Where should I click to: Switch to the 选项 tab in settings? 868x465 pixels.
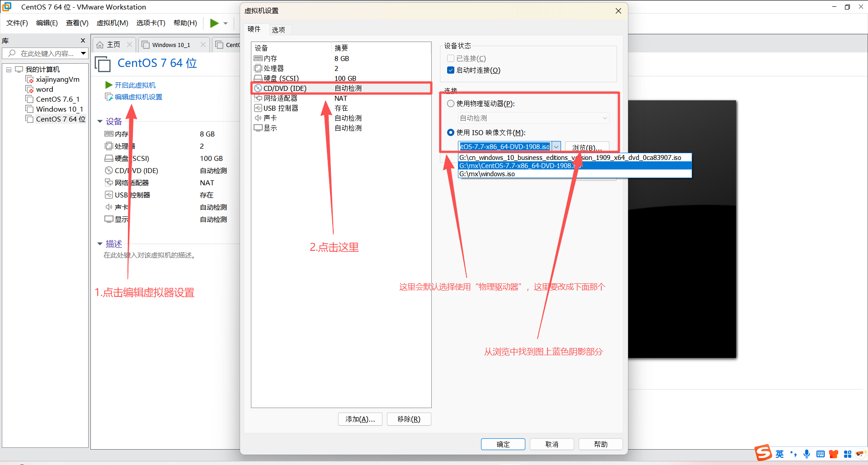coord(279,29)
